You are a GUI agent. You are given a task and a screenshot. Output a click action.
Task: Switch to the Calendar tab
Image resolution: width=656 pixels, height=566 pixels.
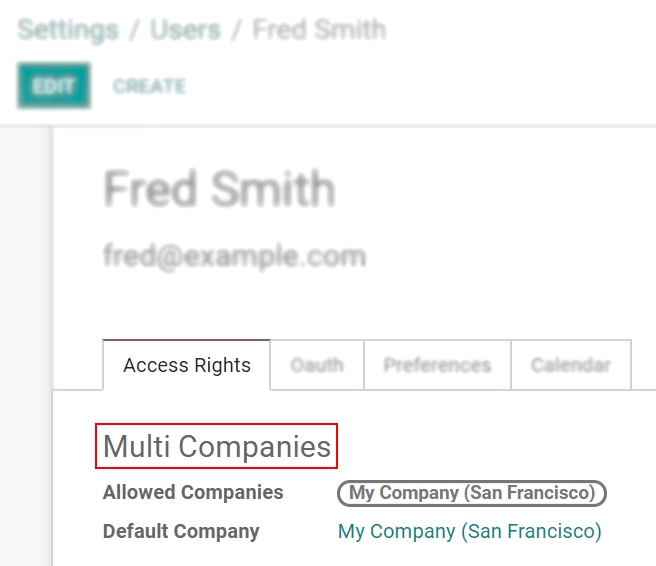[x=570, y=365]
